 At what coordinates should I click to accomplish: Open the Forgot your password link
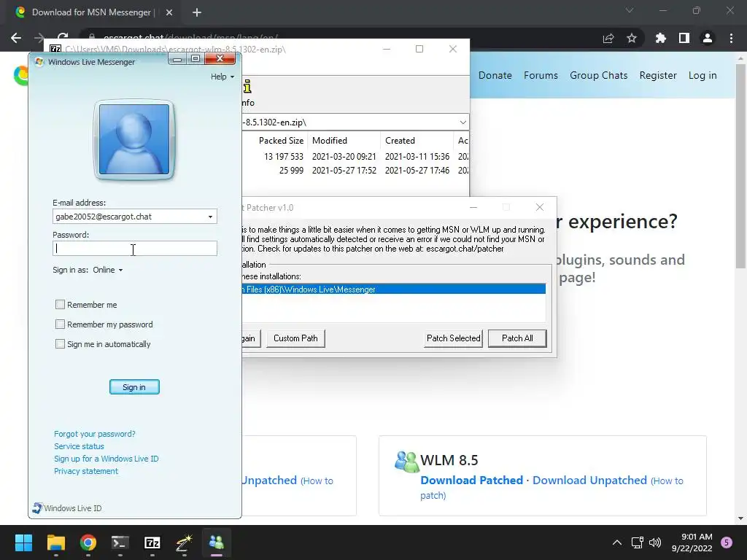coord(94,434)
